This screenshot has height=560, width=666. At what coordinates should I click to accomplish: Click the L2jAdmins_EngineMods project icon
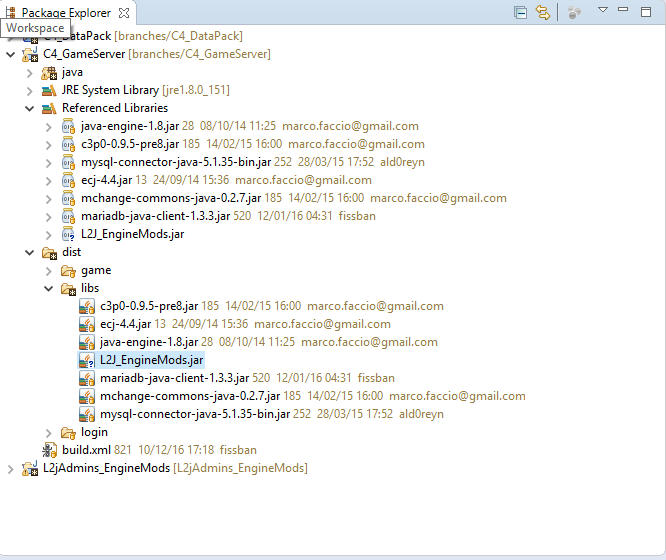(x=30, y=468)
